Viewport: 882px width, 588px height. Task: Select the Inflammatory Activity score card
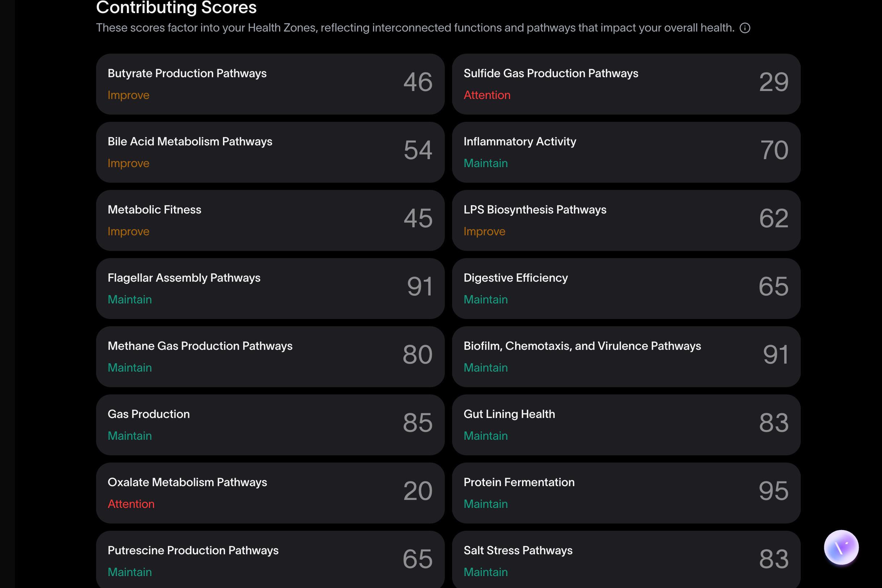[626, 152]
